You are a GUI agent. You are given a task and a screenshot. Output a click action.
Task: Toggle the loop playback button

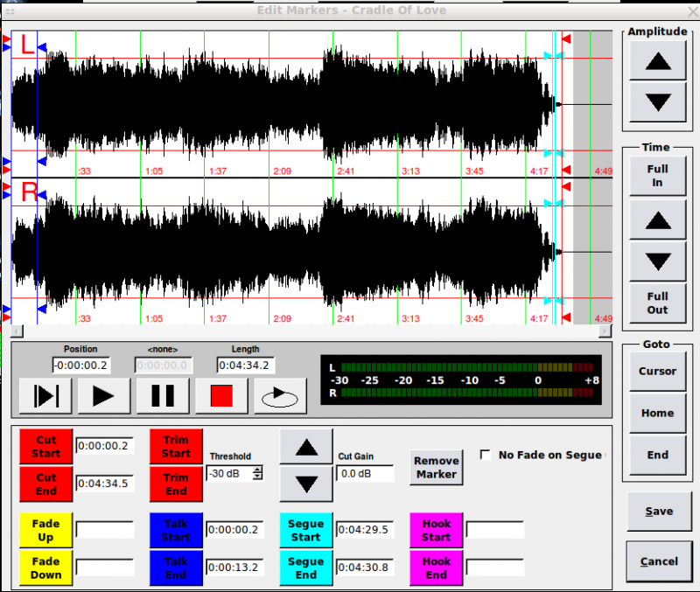(280, 396)
